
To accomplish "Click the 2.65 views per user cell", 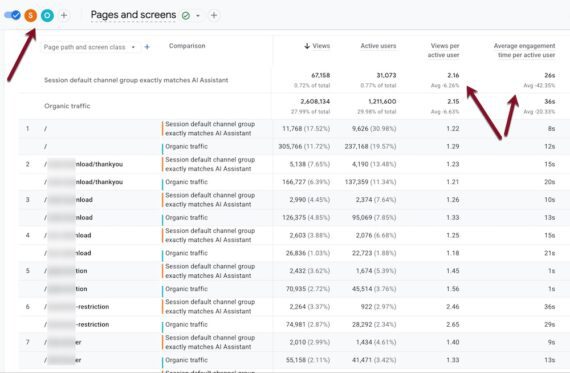I will (x=453, y=324).
